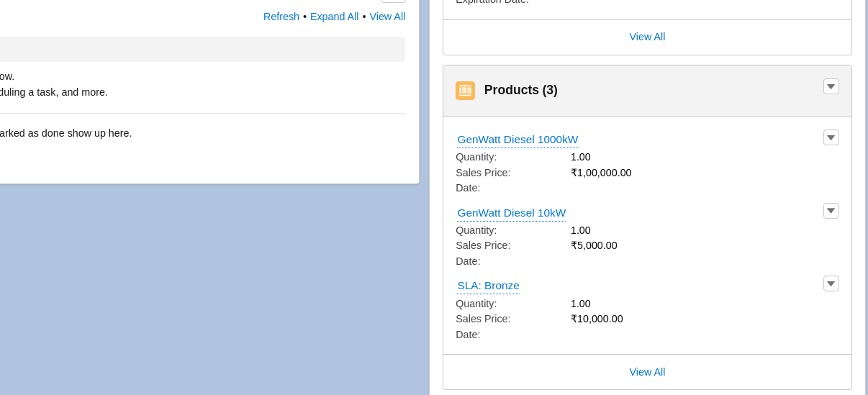The height and width of the screenshot is (395, 868).
Task: Click the gray bar below the Refresh link
Action: click(x=202, y=49)
